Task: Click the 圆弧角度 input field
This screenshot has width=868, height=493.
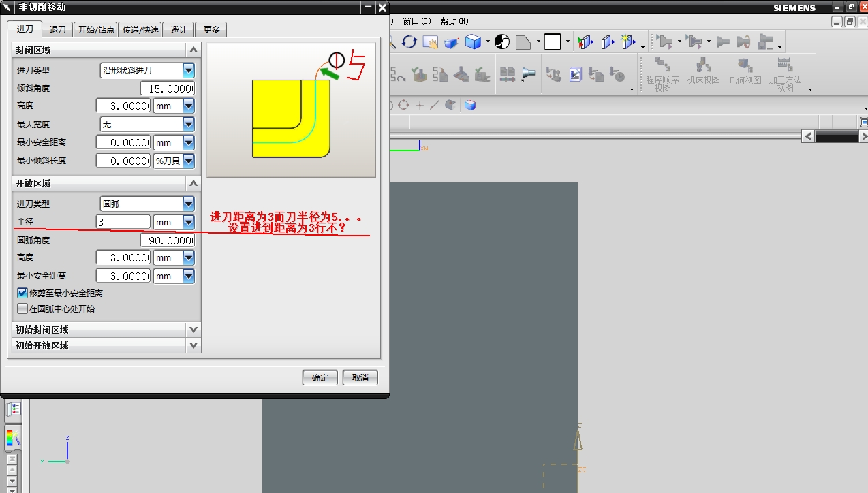Action: 168,240
